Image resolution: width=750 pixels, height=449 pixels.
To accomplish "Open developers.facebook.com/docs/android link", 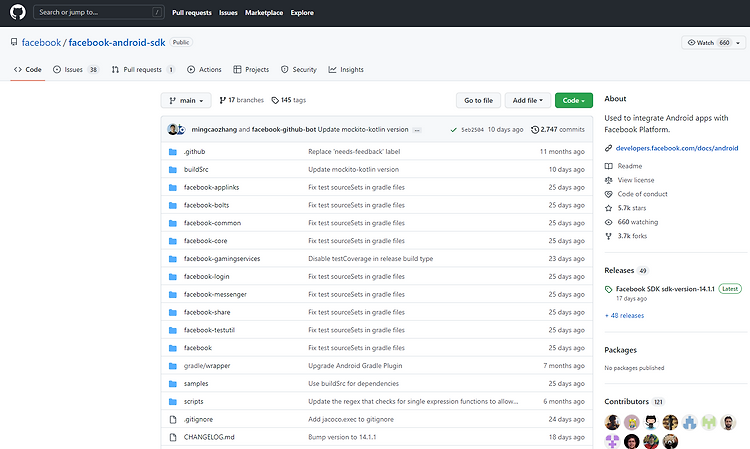I will point(677,148).
